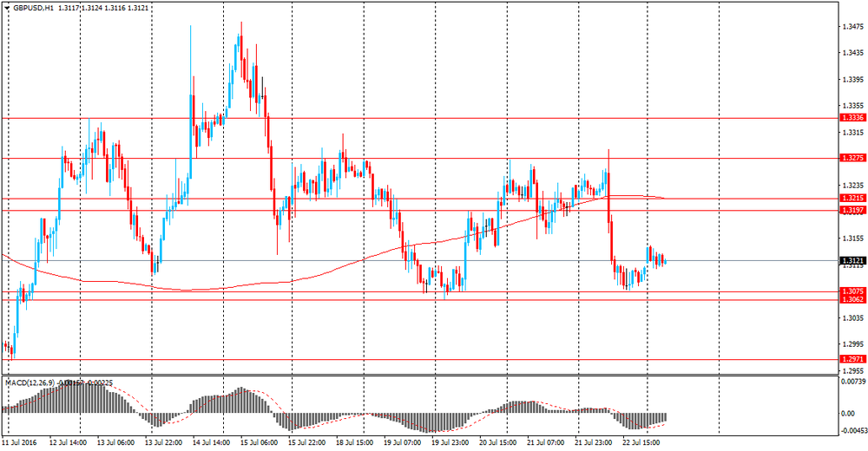
Task: Select the red 1.3275 price level tag
Action: 852,158
